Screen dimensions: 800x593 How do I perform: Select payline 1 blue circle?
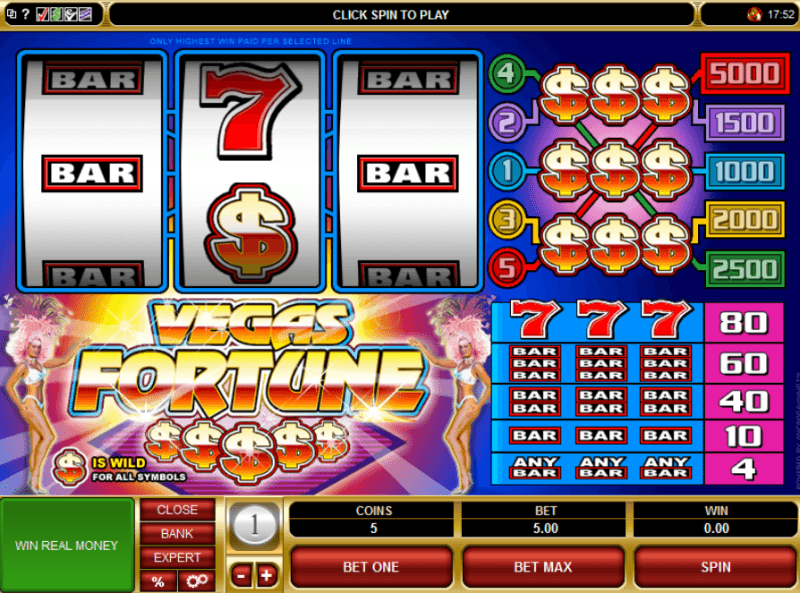coord(506,171)
